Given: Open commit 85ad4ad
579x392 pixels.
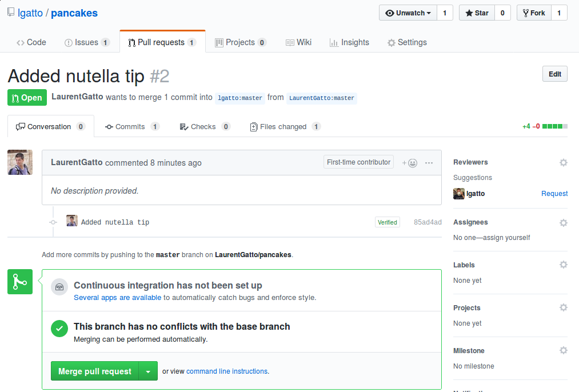Looking at the screenshot, I should [x=427, y=222].
